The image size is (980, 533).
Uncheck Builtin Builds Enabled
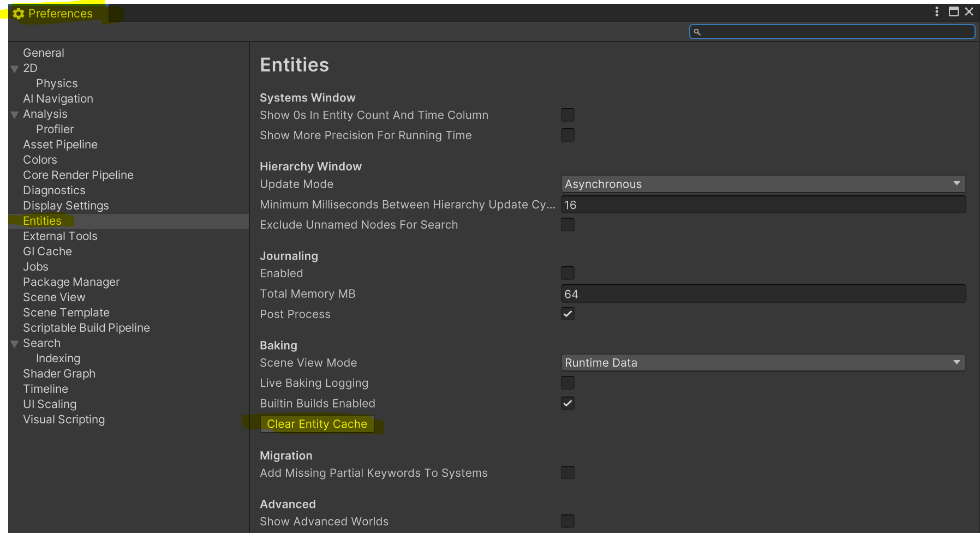567,403
